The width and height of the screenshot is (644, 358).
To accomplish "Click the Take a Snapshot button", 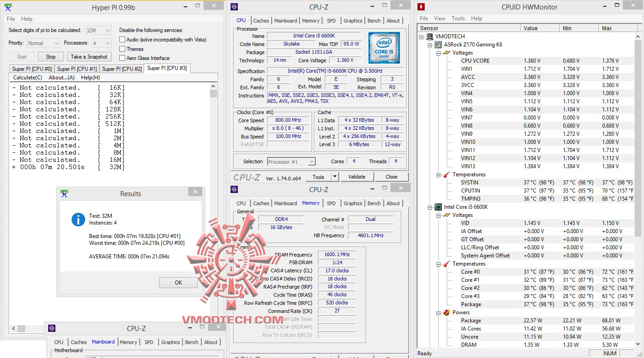I will (x=89, y=57).
